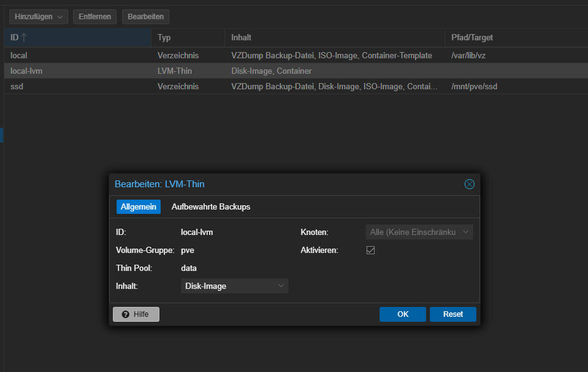Image resolution: width=588 pixels, height=372 pixels.
Task: Click the chevron arrow in Inhalt field
Action: pyautogui.click(x=281, y=286)
